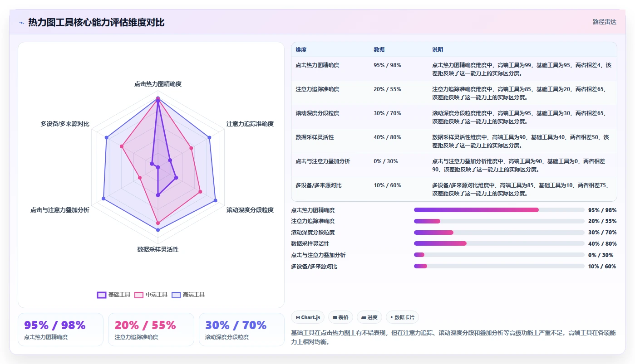The width and height of the screenshot is (635, 364).
Task: Toggle the 基础工具 legend item under the radar
Action: coord(114,295)
